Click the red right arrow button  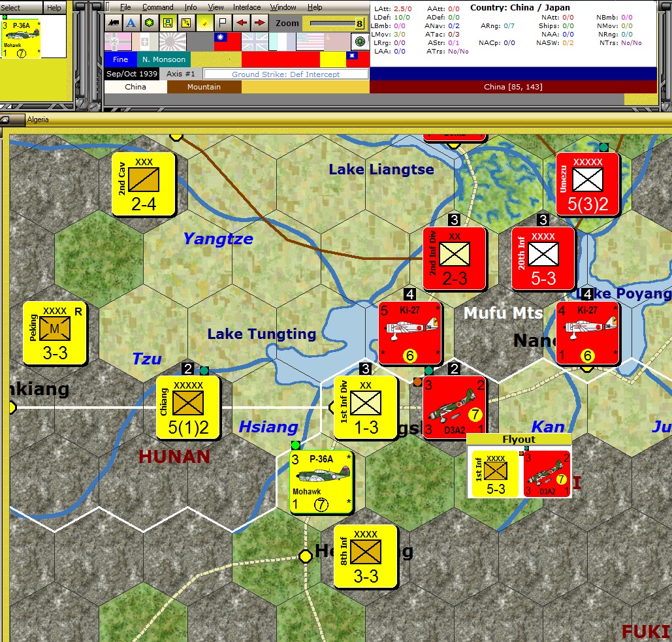pyautogui.click(x=260, y=23)
